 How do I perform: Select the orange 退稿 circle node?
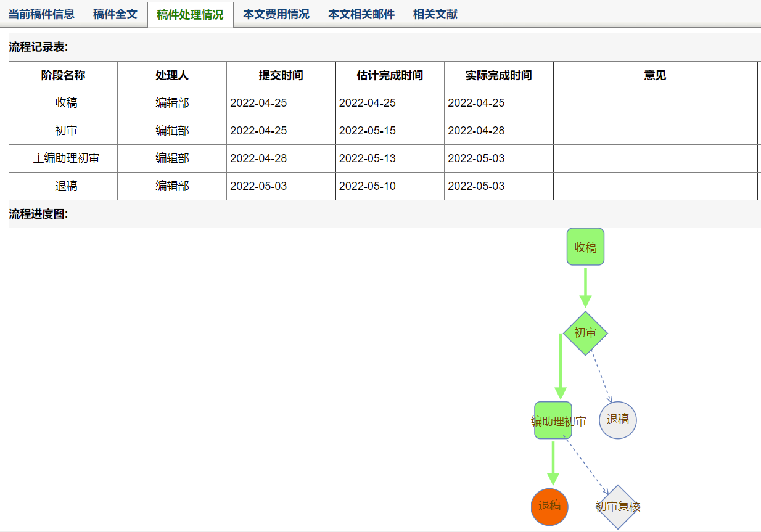[x=549, y=506]
